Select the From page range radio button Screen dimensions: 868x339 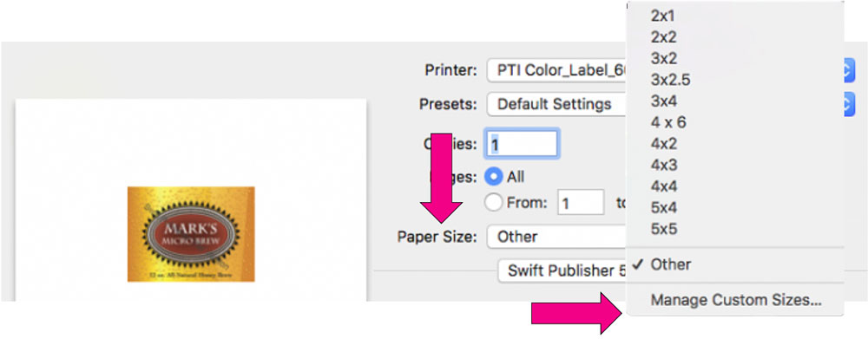493,202
